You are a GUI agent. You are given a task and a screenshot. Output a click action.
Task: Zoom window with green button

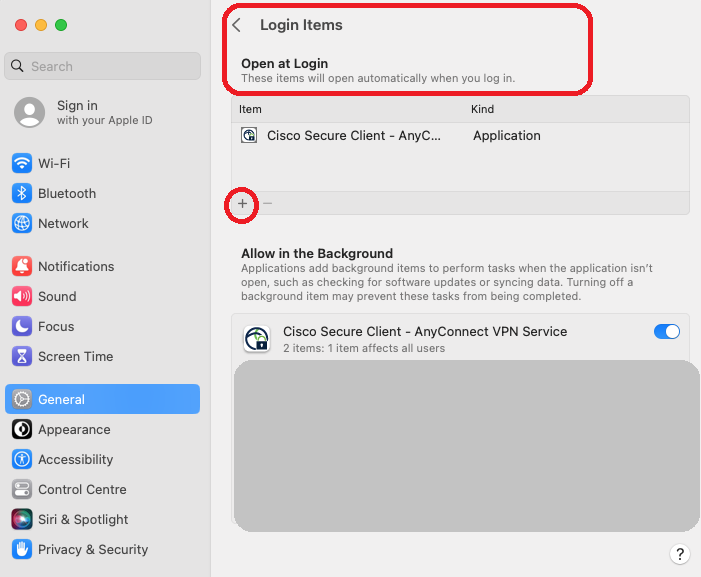click(61, 25)
